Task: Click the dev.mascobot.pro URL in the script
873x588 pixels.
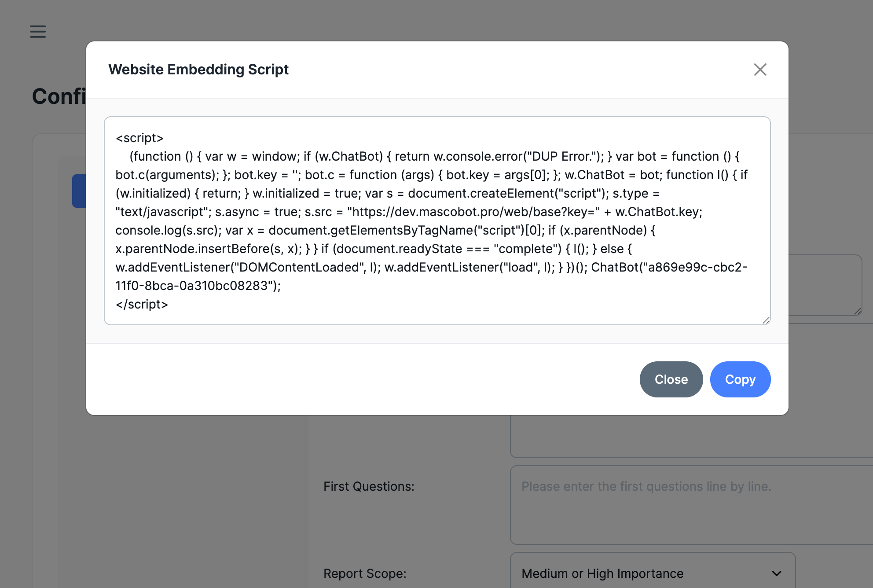Action: 473,212
